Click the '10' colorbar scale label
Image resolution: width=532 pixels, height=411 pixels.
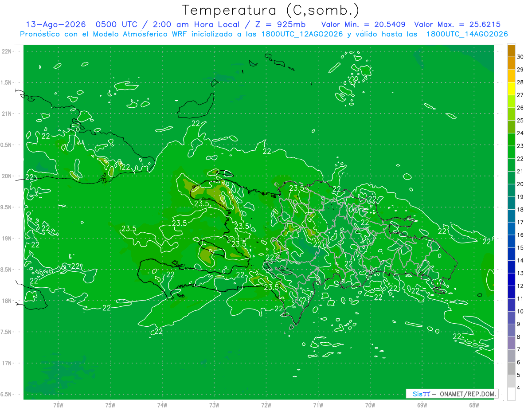pos(520,312)
